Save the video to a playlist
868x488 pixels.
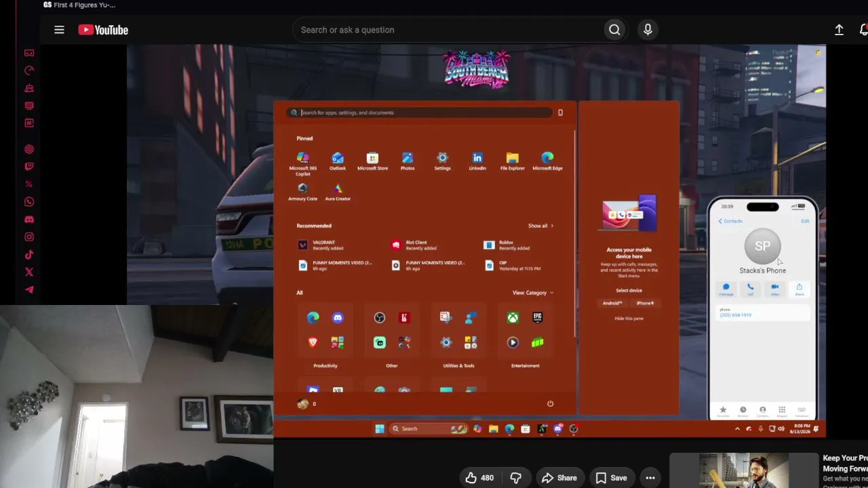(611, 478)
